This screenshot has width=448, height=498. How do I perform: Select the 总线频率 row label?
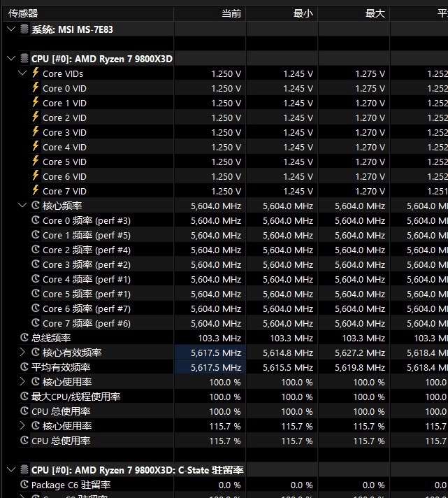coord(51,338)
